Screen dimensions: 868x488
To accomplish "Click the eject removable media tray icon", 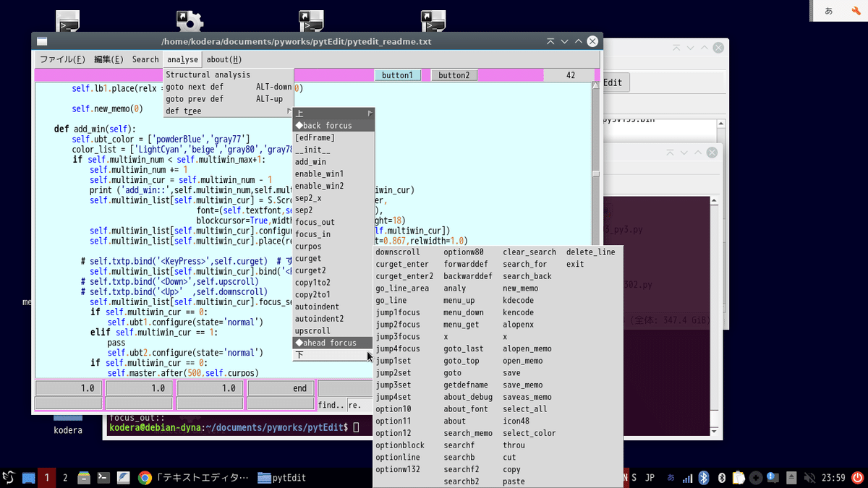I will [791, 477].
